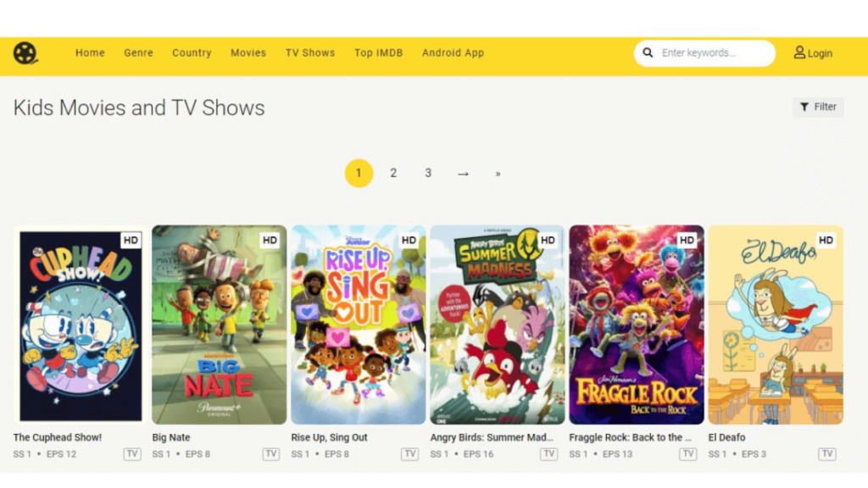The image size is (868, 488).
Task: Click TV badge next to El Deafo
Action: pos(826,454)
